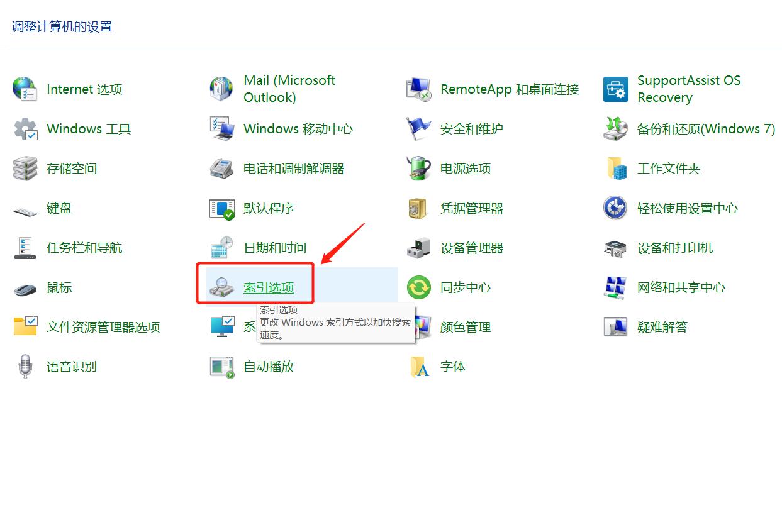782x532 pixels.
Task: Open the 设备管理器 icon
Action: click(418, 248)
